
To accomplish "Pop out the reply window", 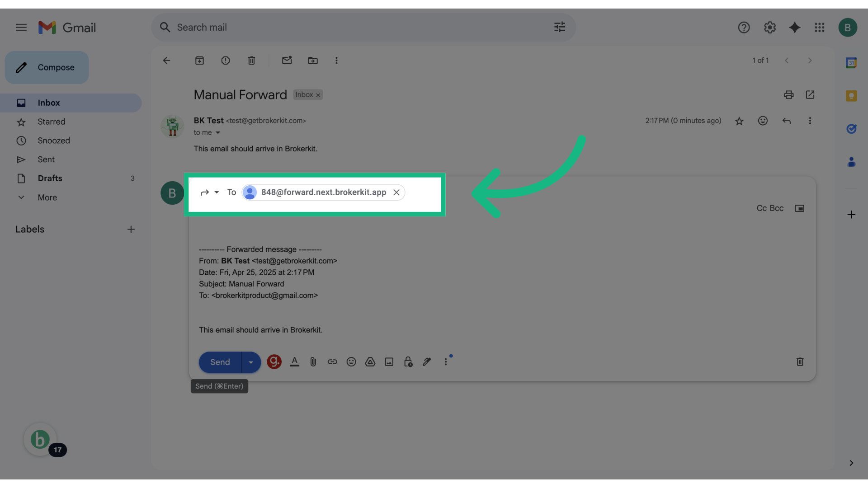I will [799, 208].
